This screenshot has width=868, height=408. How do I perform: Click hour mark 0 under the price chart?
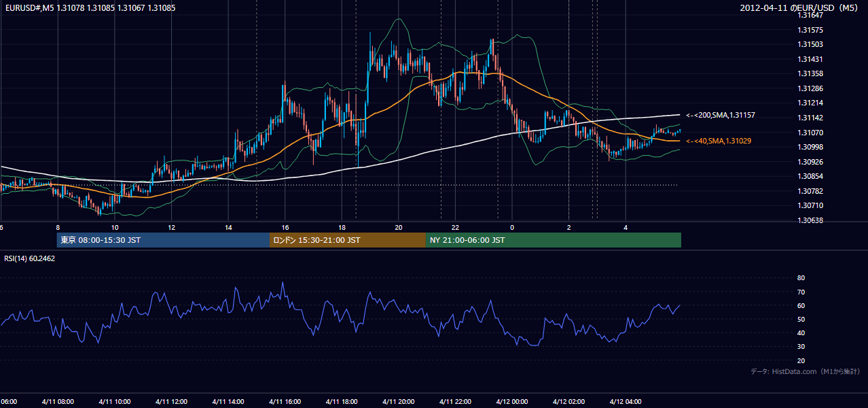point(512,228)
